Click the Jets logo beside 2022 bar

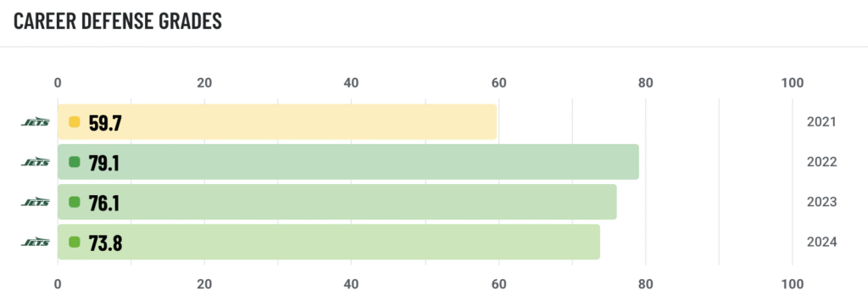pyautogui.click(x=35, y=162)
